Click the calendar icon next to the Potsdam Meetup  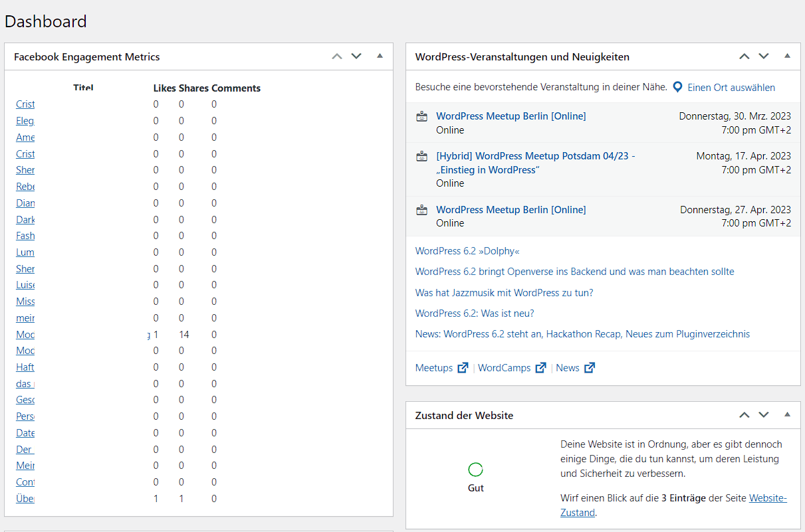421,155
